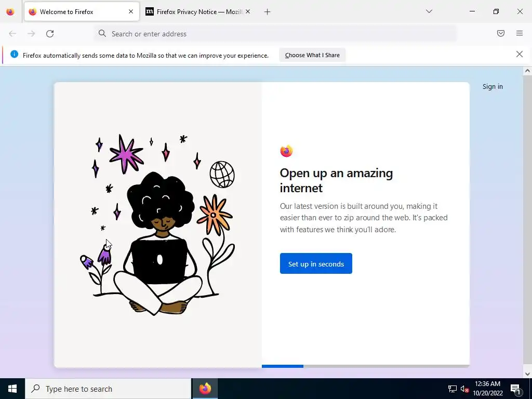Click Set up in seconds button
532x399 pixels.
[316, 263]
